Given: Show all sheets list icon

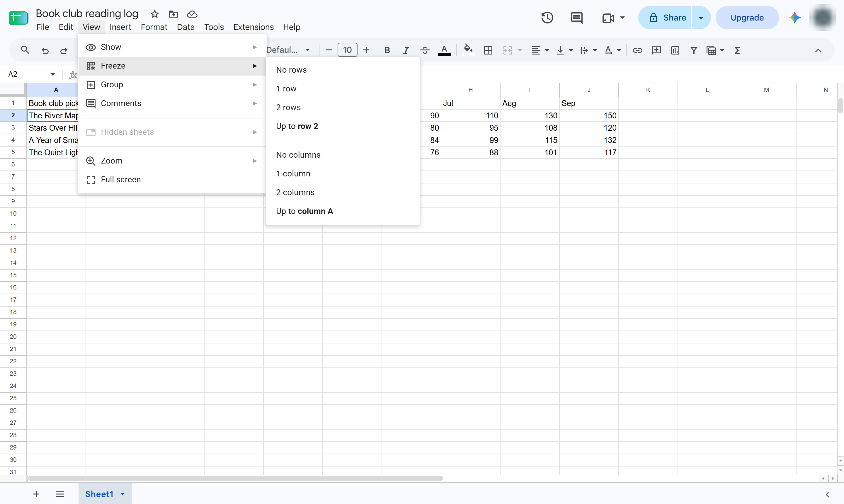Looking at the screenshot, I should coord(60,494).
